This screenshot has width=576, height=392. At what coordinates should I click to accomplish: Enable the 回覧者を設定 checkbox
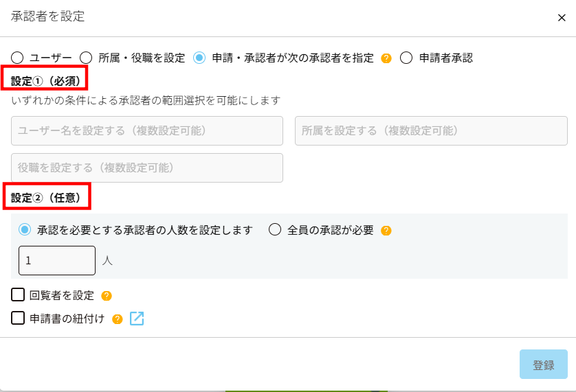19,295
